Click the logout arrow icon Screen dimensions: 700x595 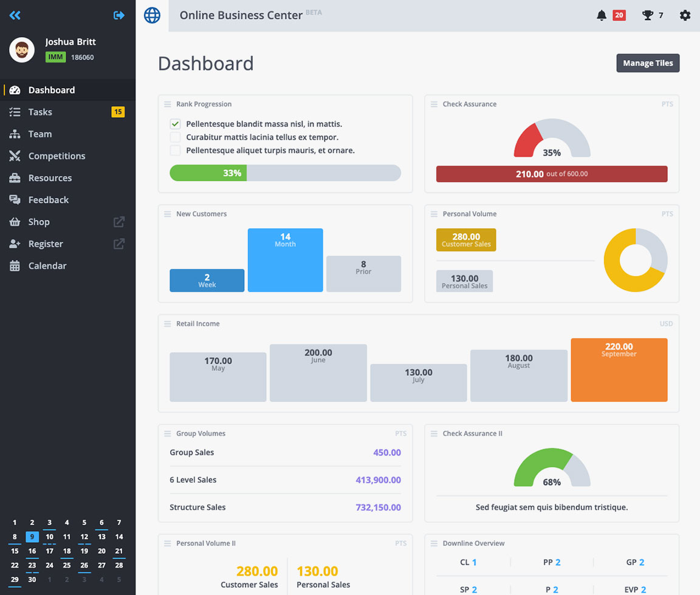click(119, 15)
